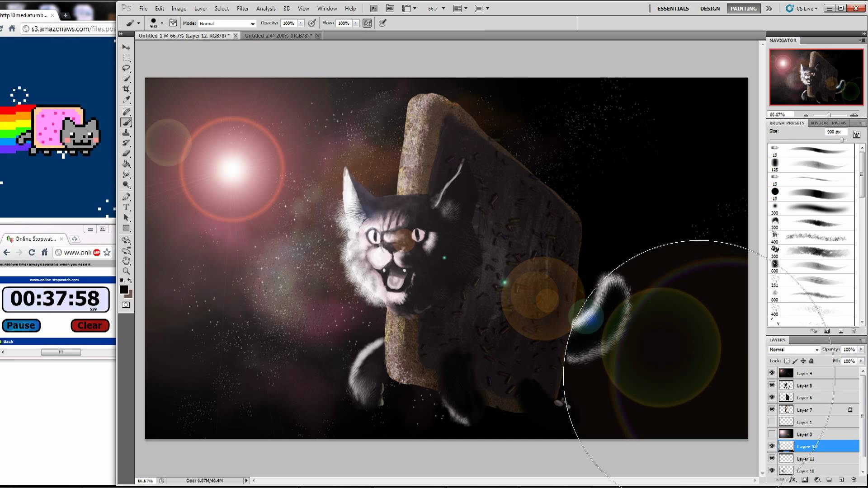Hide Layer 9 with its eye icon
This screenshot has width=868, height=488.
pos(772,373)
